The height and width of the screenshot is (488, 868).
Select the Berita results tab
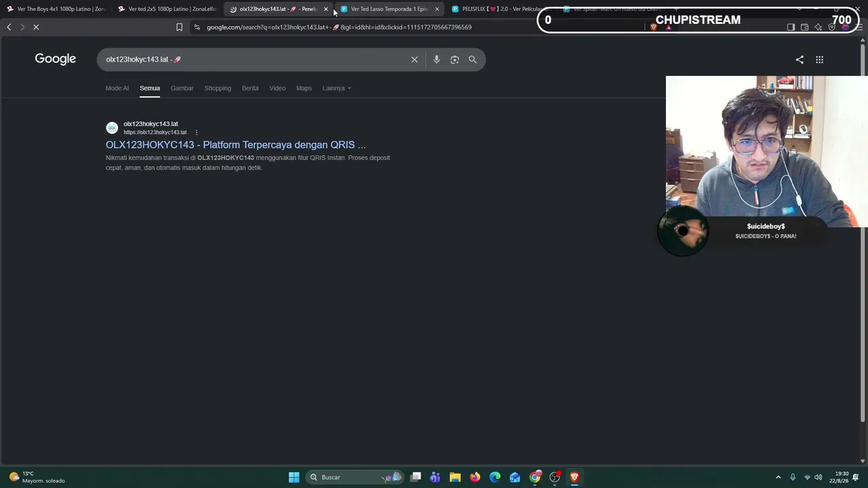pyautogui.click(x=250, y=88)
